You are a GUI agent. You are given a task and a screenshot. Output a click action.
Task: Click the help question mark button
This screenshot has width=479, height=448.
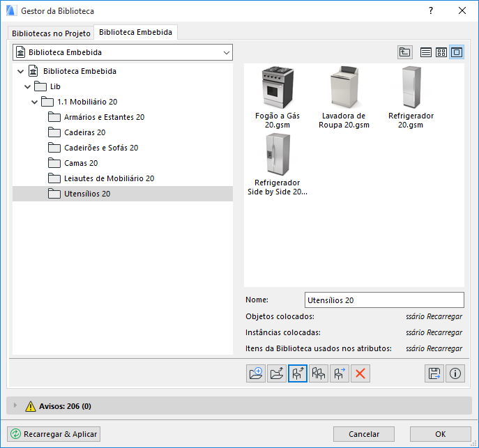431,11
